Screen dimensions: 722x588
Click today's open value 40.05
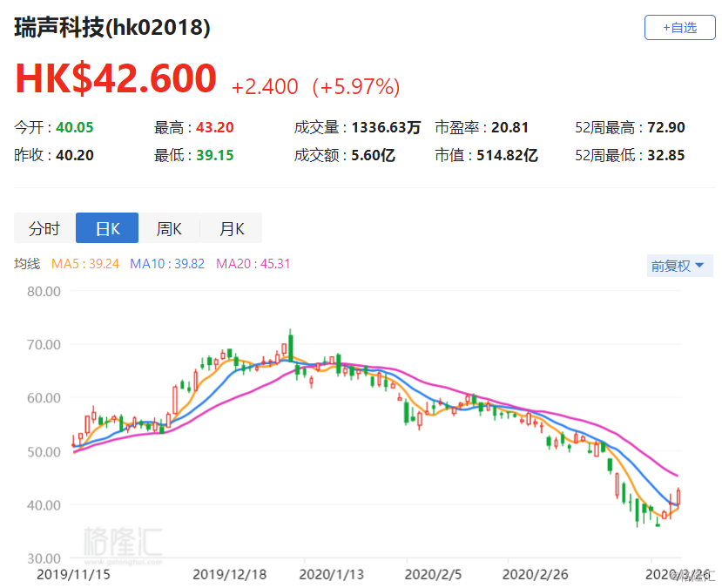[x=75, y=127]
